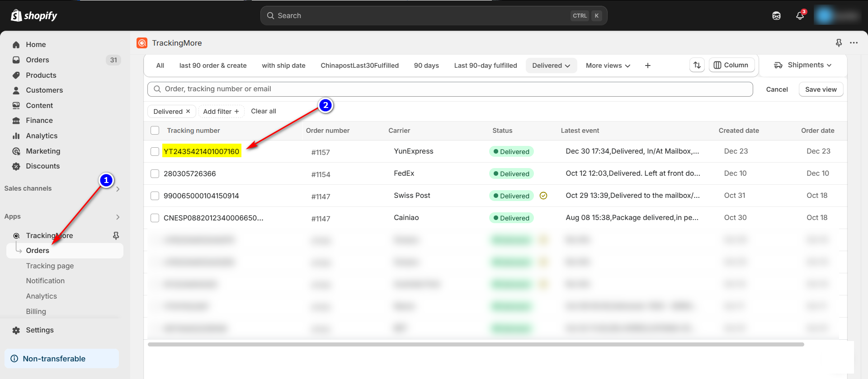Click the horizontal table scrollbar

pos(476,344)
